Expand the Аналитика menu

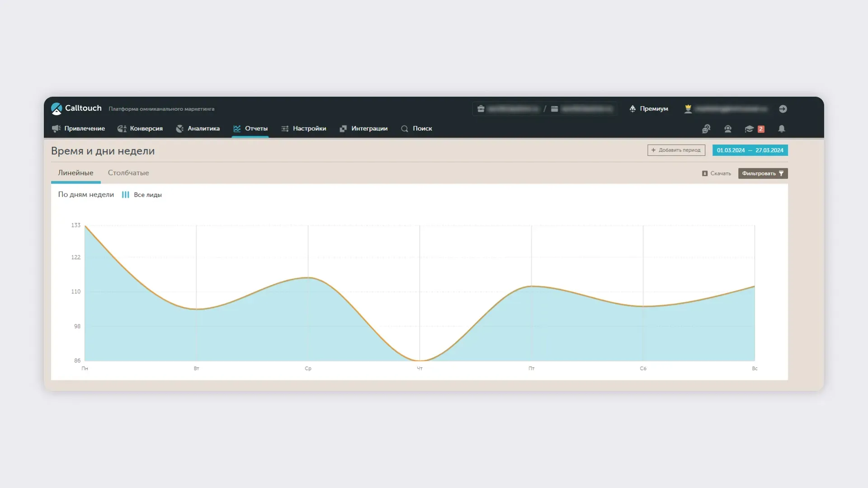click(x=198, y=129)
